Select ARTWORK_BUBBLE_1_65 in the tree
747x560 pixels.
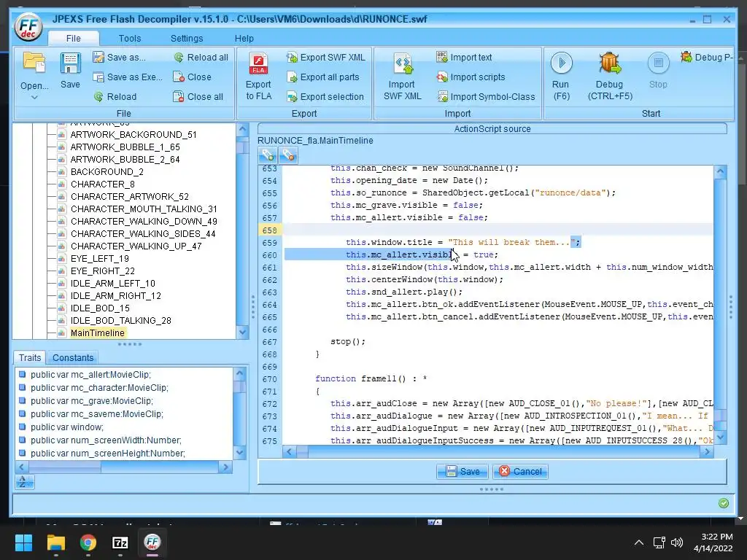click(x=125, y=147)
